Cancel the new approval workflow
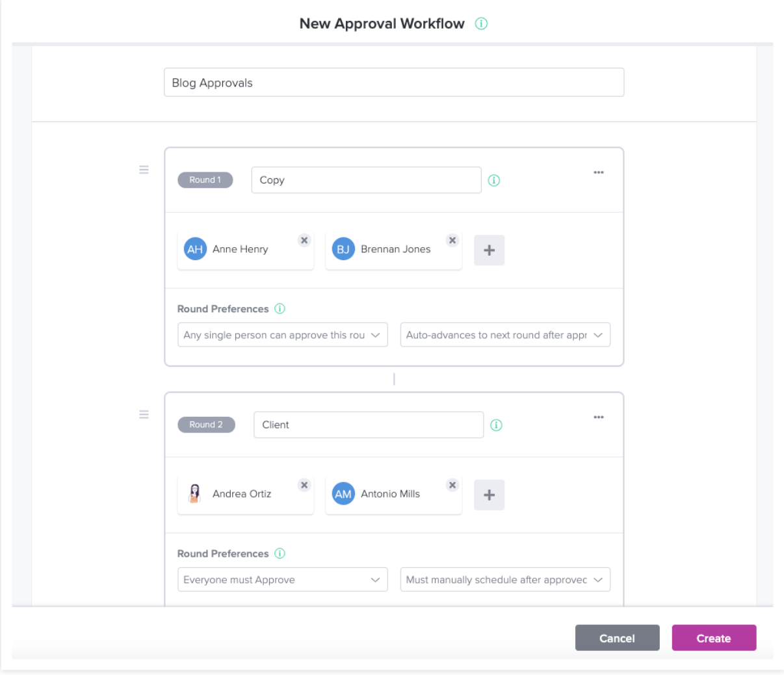Image resolution: width=784 pixels, height=675 pixels. pyautogui.click(x=617, y=638)
